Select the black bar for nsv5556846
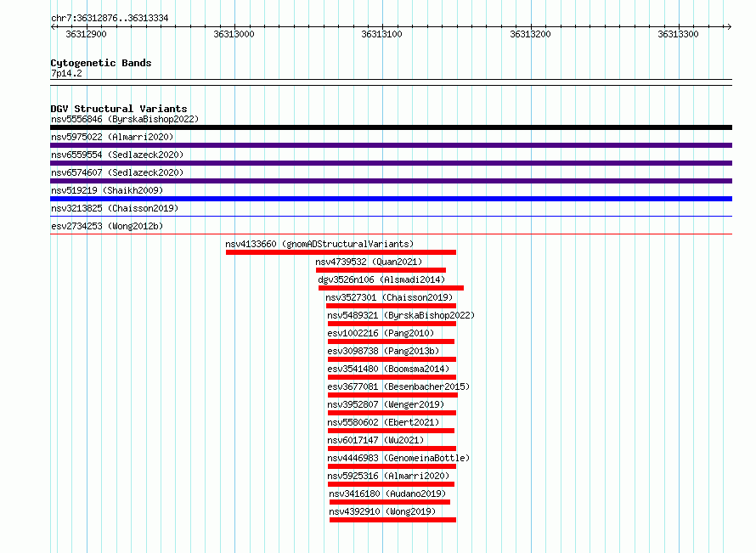This screenshot has height=553, width=756. click(391, 127)
